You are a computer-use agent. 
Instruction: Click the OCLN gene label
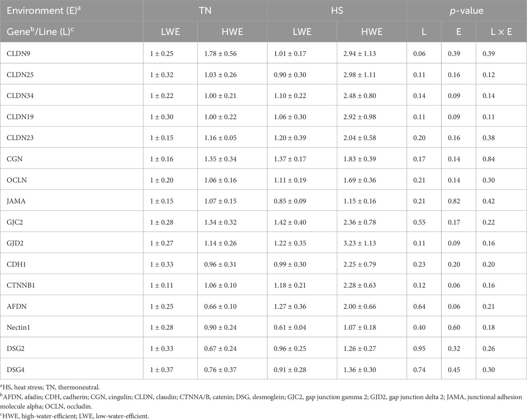point(17,180)
